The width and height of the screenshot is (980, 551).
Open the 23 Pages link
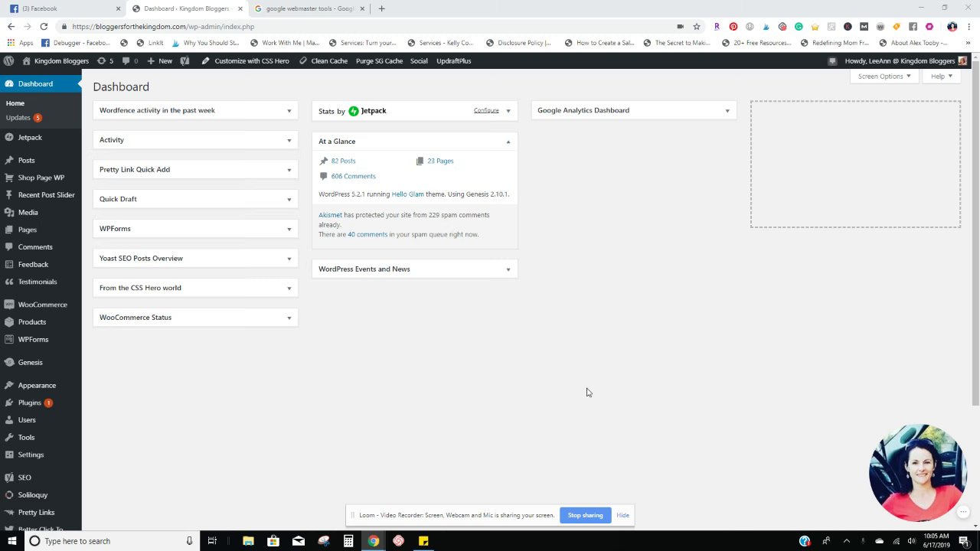click(440, 161)
